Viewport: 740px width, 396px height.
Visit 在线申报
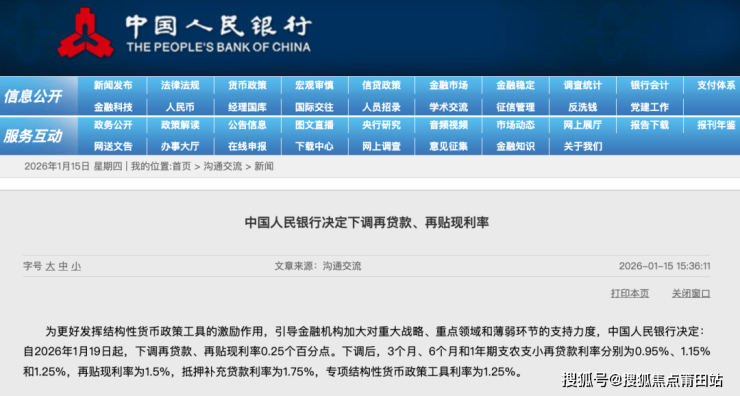(247, 146)
